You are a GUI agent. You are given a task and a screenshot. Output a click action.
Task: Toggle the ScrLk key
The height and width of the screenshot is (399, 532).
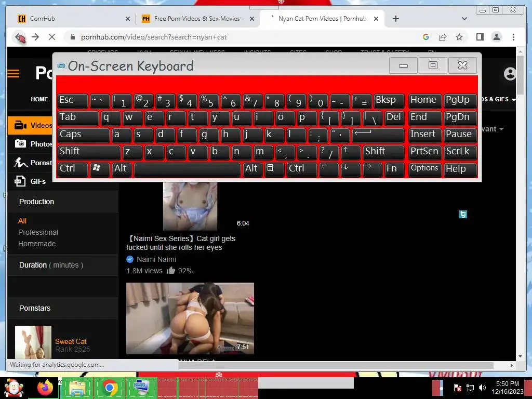[460, 152]
